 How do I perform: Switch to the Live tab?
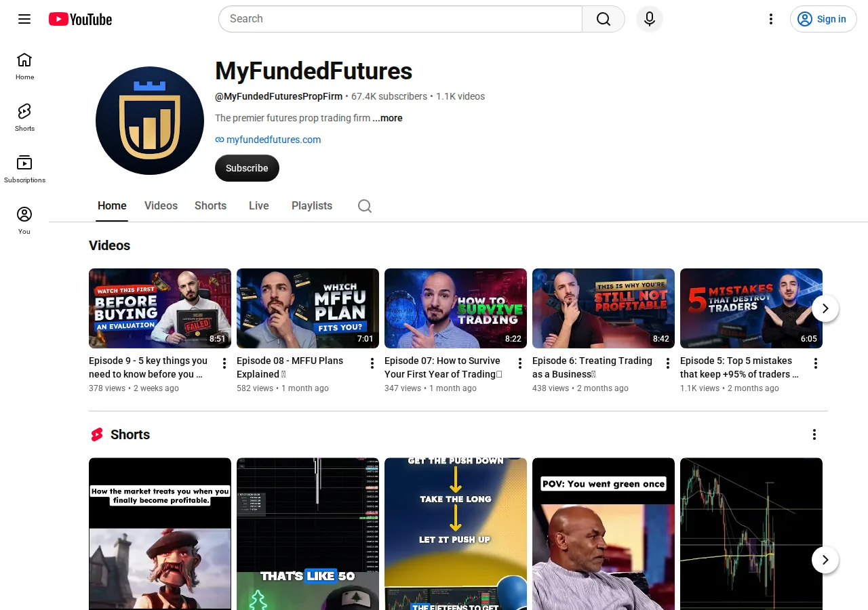tap(259, 206)
